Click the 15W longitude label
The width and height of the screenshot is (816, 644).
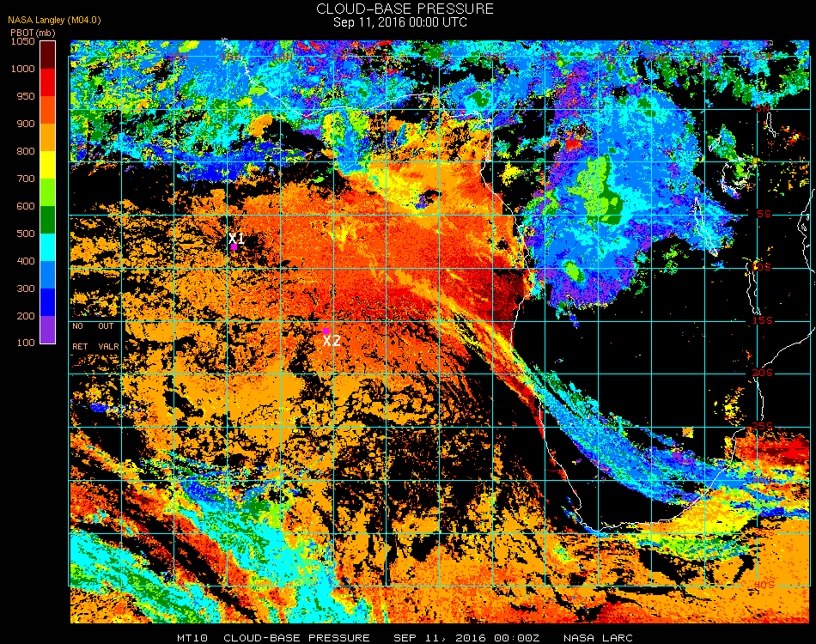[x=230, y=57]
